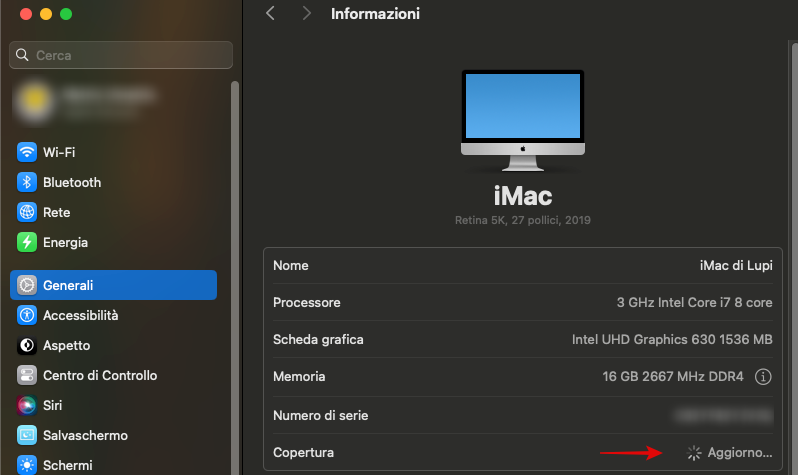
Task: Click the Energia lightning bolt icon
Action: point(26,242)
